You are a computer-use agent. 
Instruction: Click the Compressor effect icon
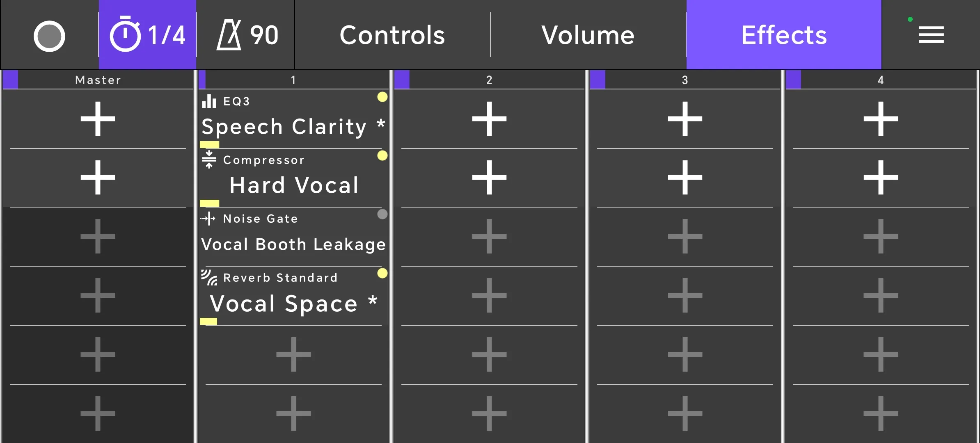(x=209, y=160)
